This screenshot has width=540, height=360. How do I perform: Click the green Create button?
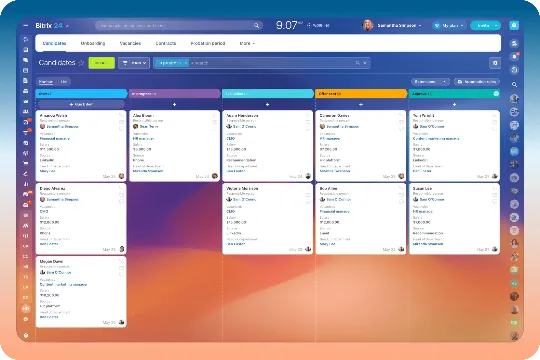click(102, 63)
